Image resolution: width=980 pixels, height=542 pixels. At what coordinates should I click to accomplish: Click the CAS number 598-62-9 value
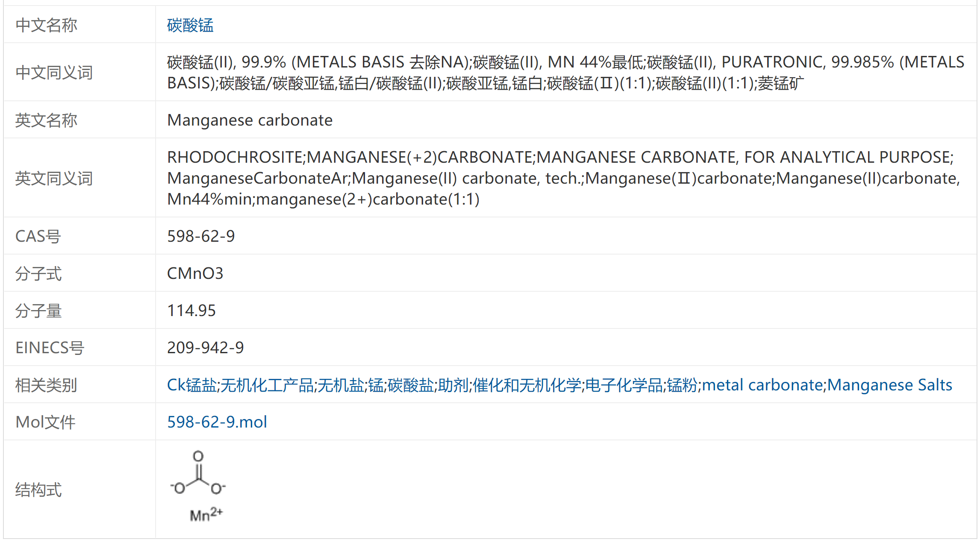tap(201, 236)
